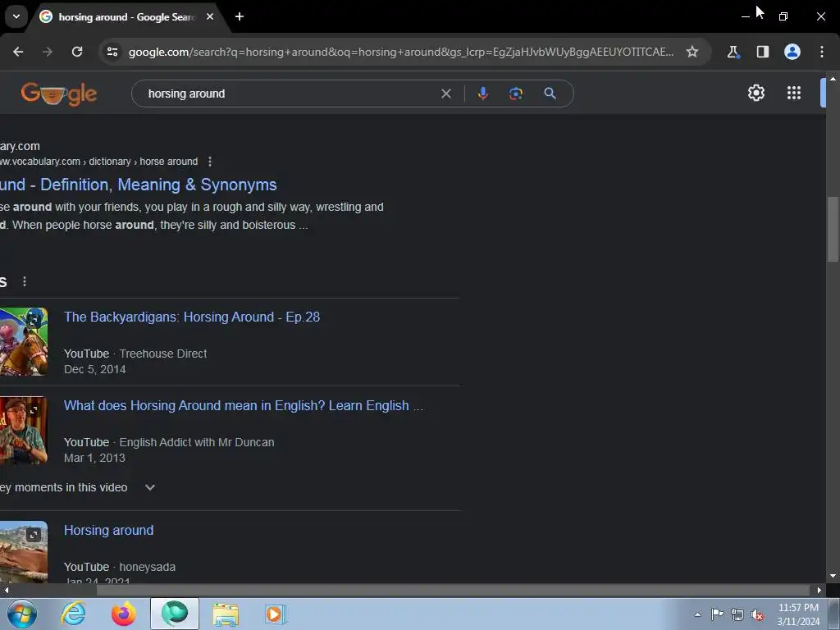This screenshot has width=840, height=630.
Task: Open Google quick settings gear
Action: click(756, 93)
